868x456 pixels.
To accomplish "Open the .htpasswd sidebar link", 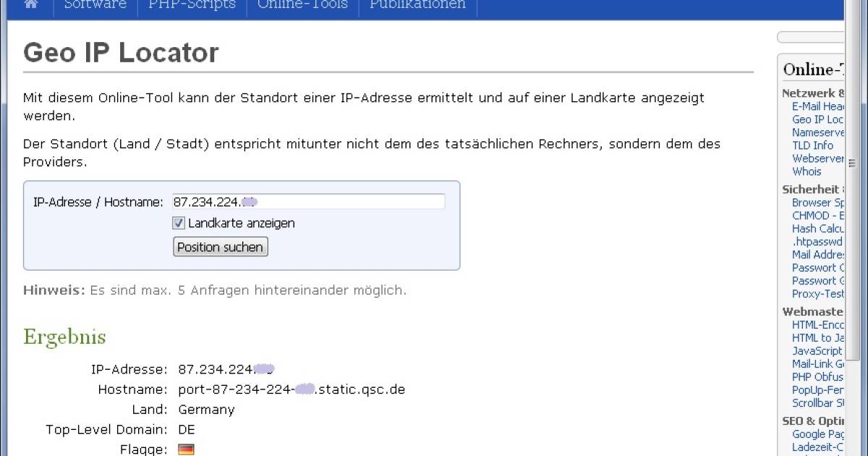I will point(817,242).
